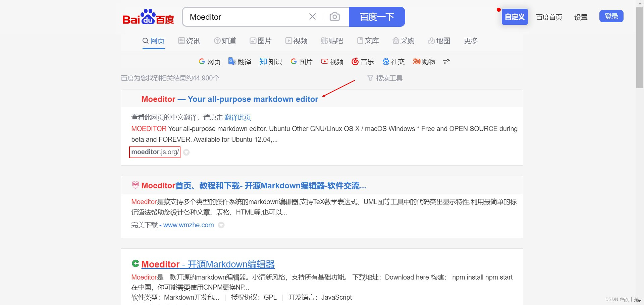The image size is (644, 305).
Task: Clear the search box with X icon
Action: (312, 17)
